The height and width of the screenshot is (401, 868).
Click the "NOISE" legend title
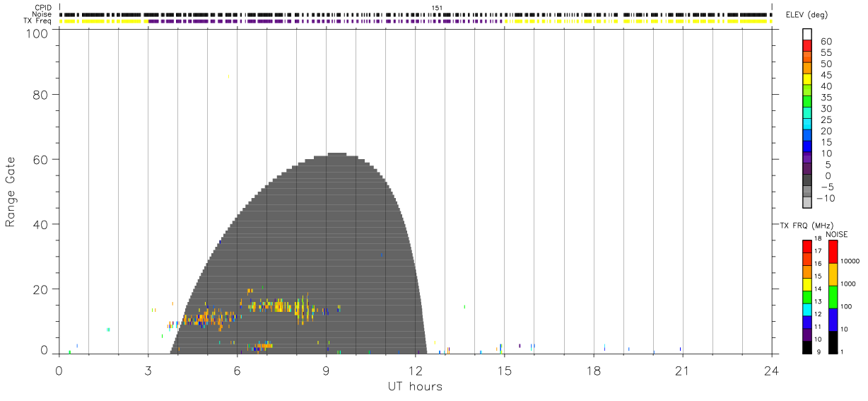click(x=836, y=234)
